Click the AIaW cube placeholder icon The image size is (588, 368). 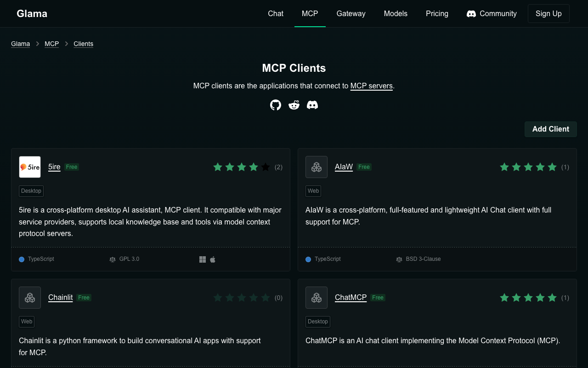point(317,167)
